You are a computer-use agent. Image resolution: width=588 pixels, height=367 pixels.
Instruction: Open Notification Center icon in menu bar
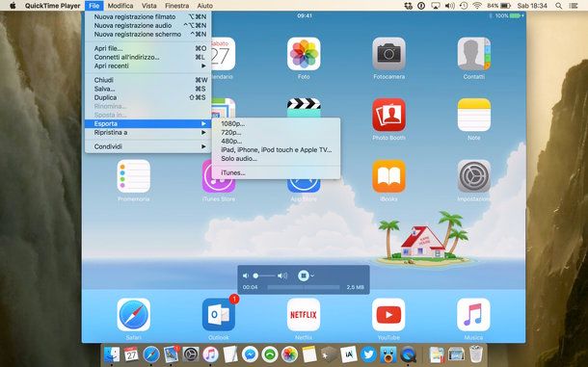point(574,6)
